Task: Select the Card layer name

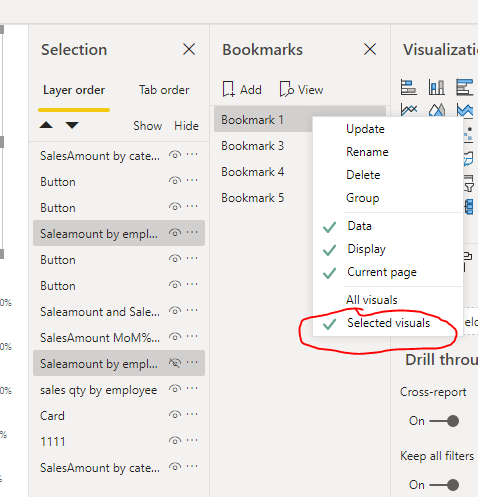Action: (x=52, y=416)
